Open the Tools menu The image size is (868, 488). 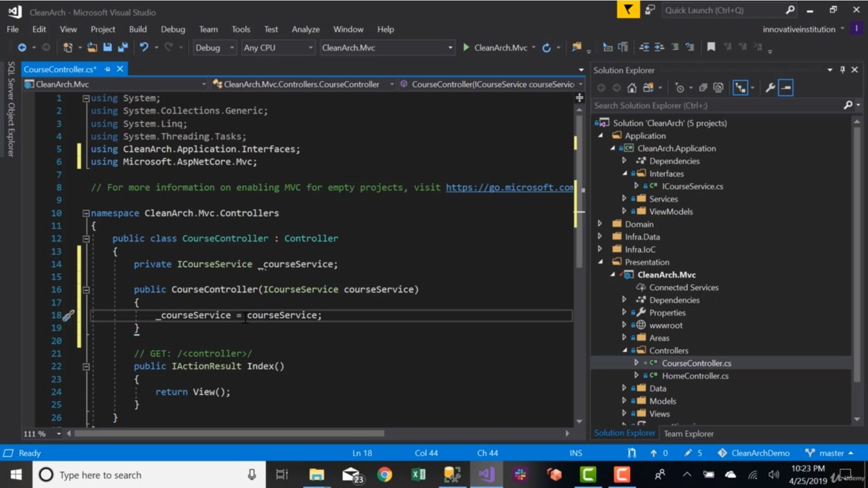tap(241, 29)
